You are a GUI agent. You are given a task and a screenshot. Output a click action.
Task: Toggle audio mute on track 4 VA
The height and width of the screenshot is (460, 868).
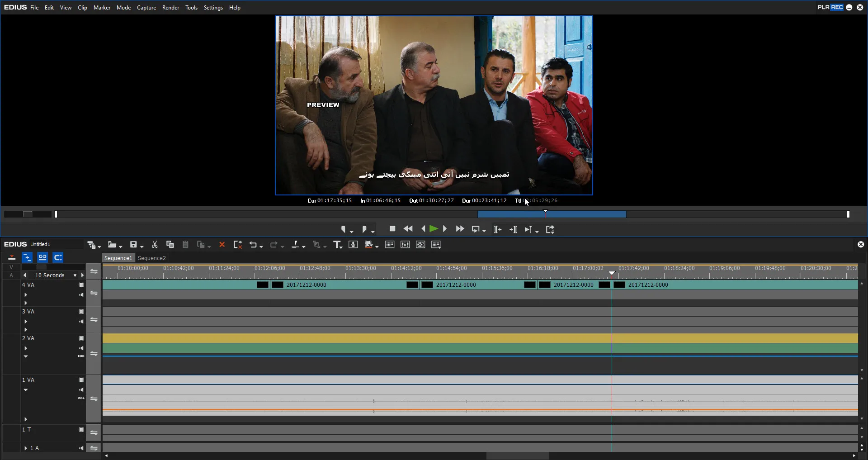click(x=81, y=295)
